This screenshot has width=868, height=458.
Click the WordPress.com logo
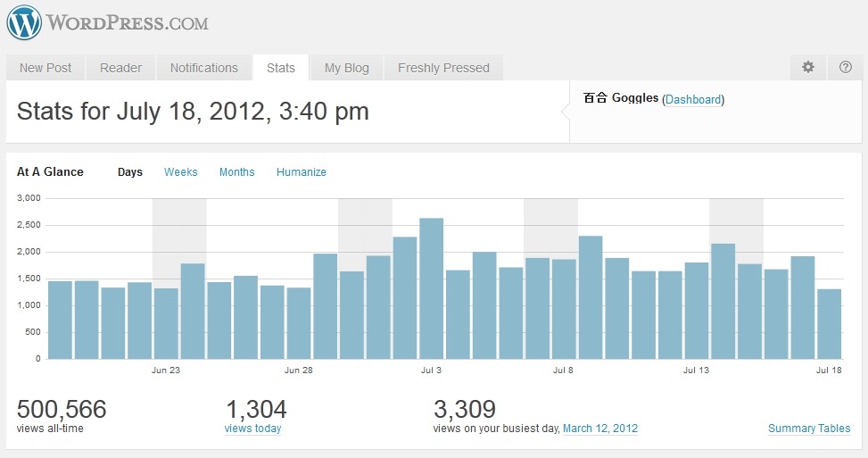coord(107,23)
